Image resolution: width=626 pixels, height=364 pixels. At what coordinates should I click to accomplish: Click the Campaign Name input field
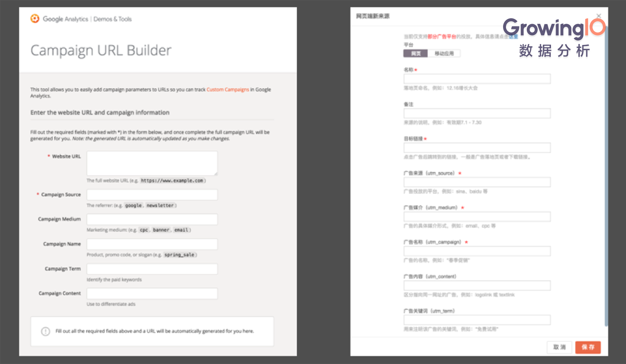pos(152,244)
